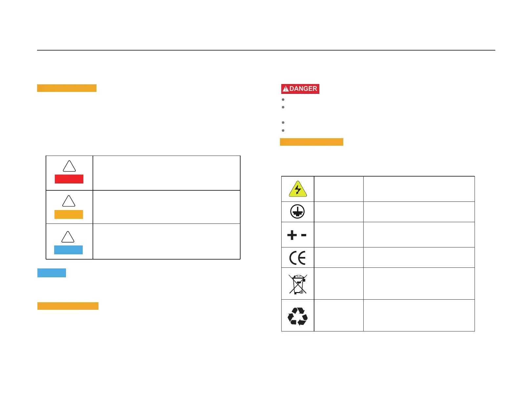532x402 pixels.
Task: Click the CE conformity mark
Action: pos(297,258)
